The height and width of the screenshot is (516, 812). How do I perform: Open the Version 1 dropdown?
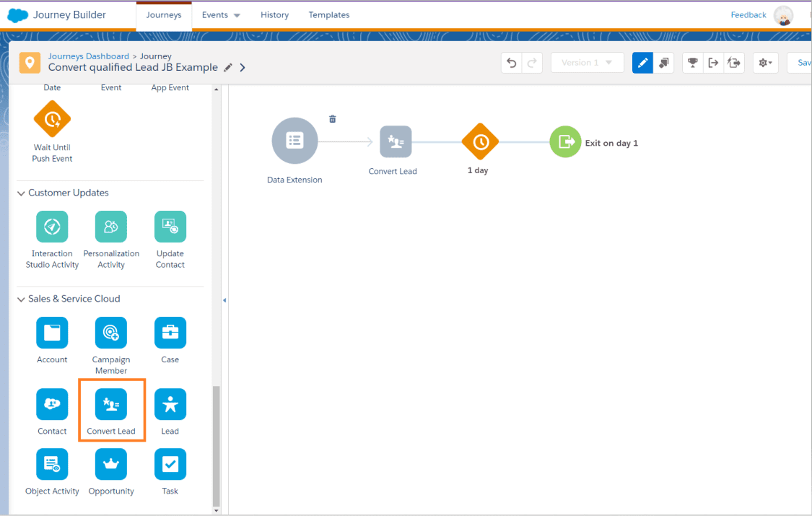coord(587,63)
